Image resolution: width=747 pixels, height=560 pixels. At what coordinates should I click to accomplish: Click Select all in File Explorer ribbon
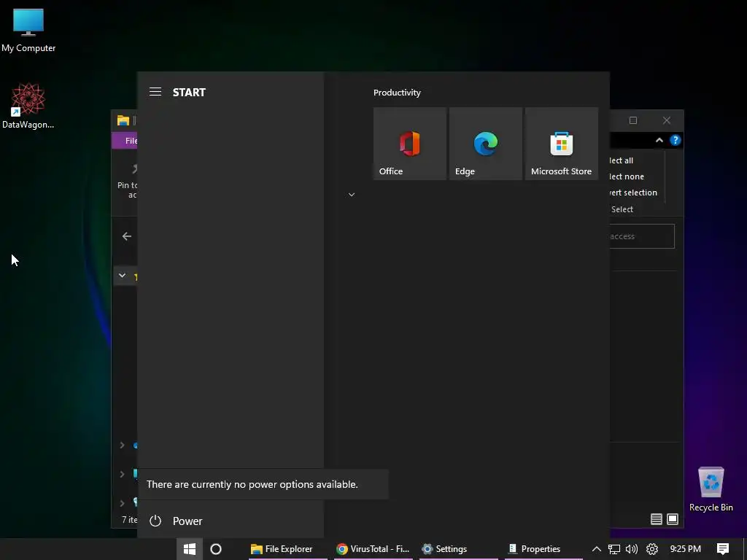[x=622, y=160]
